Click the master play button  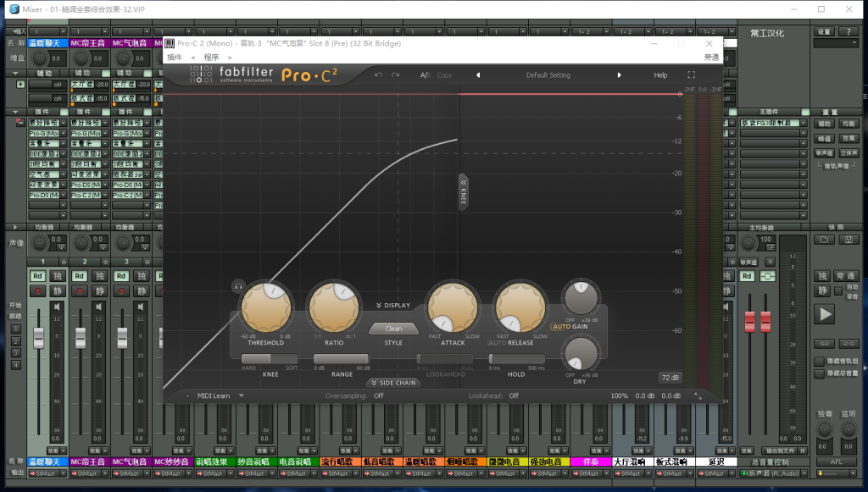[825, 314]
